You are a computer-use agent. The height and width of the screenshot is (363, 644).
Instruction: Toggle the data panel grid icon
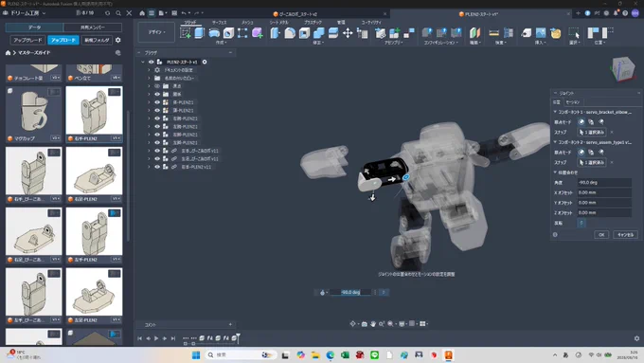(152, 13)
